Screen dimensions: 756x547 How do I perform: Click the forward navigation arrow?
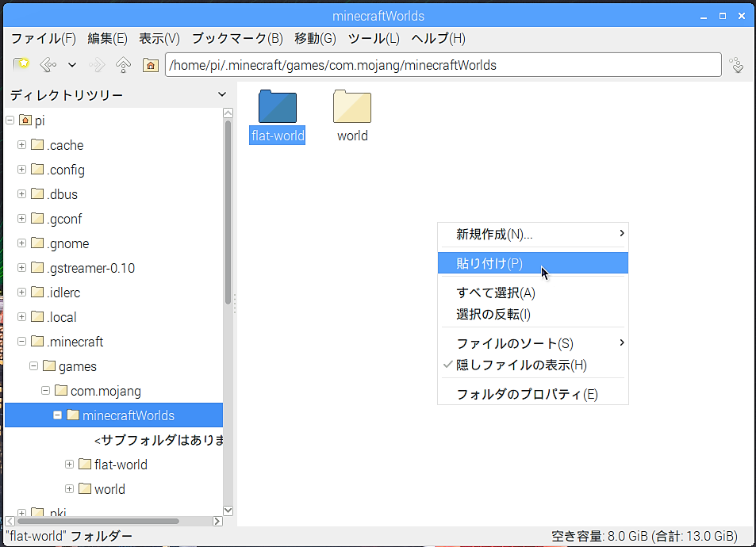pos(97,64)
